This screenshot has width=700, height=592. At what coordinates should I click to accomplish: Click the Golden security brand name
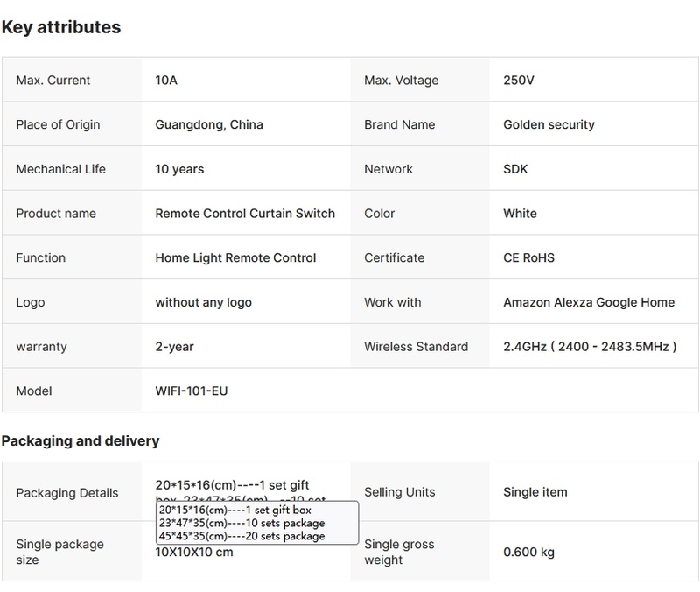click(549, 124)
